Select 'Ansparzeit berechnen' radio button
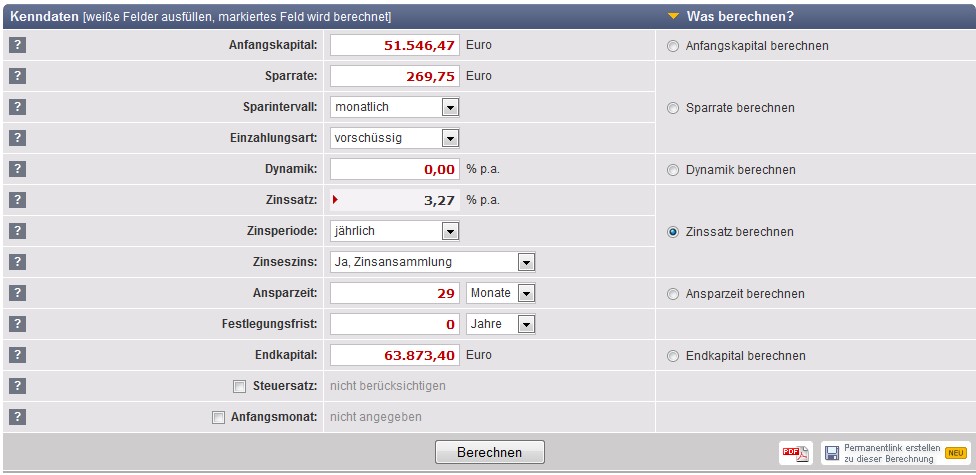Viewport: 976px width, 475px height. point(673,294)
